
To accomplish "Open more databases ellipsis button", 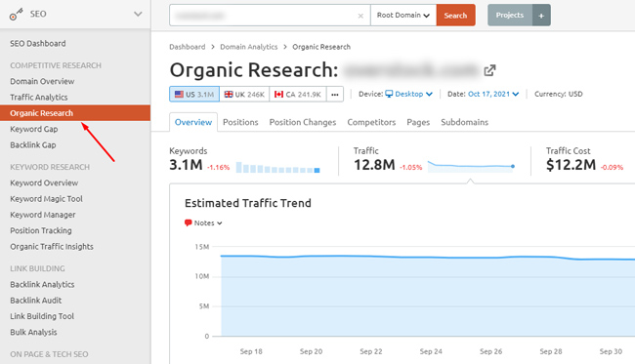I will point(335,95).
